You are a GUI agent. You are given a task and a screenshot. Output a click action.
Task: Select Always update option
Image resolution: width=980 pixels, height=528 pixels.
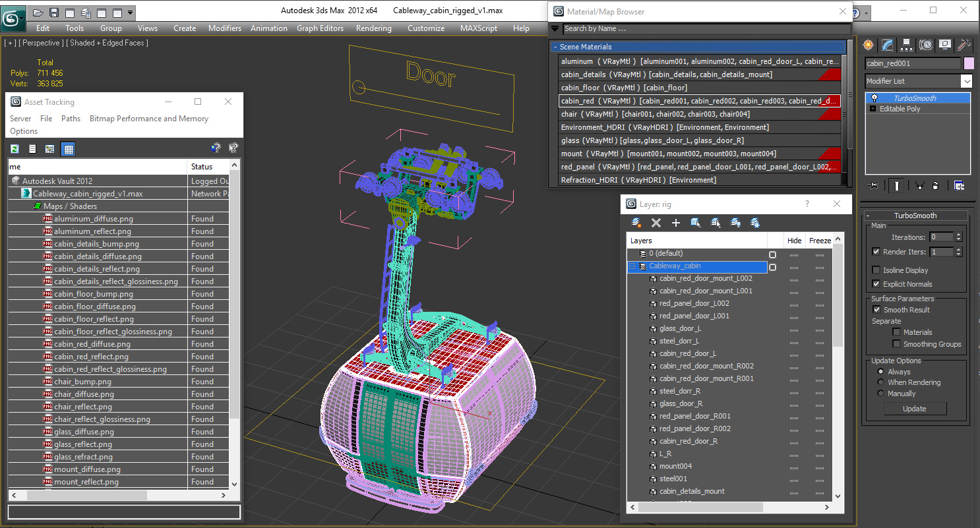tap(880, 372)
